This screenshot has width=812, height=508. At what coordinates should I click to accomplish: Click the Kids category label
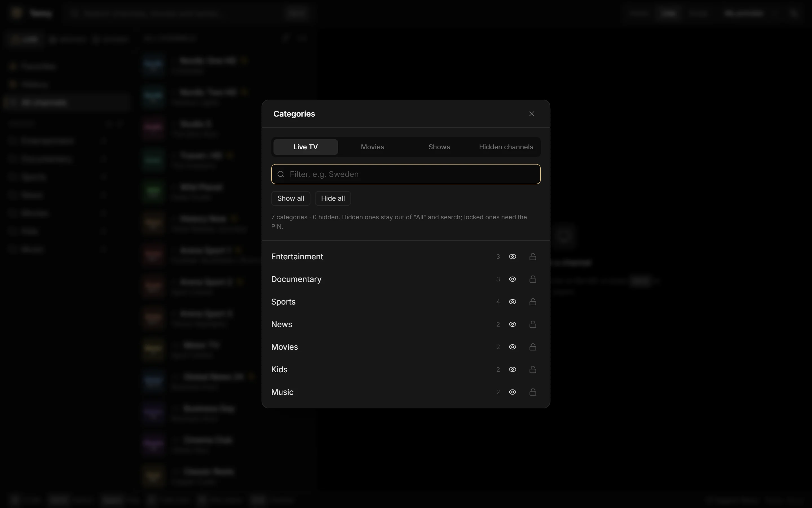click(279, 370)
